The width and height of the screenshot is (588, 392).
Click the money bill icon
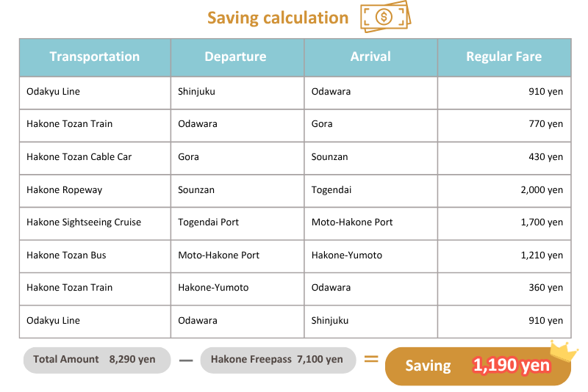(385, 16)
